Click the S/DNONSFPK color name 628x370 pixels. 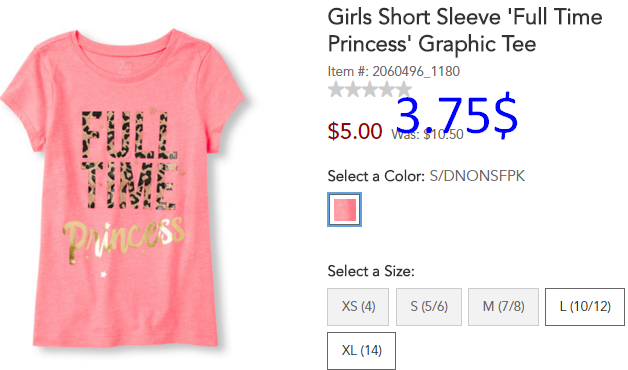[x=477, y=176]
